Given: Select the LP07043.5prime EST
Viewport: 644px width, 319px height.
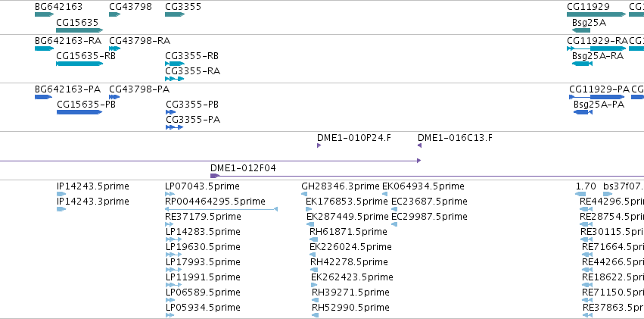Looking at the screenshot, I should [x=168, y=194].
